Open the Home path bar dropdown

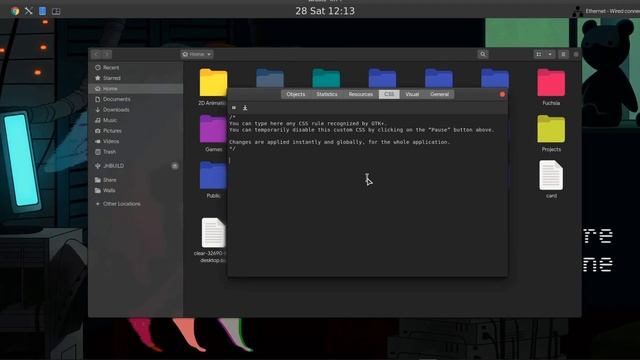pos(197,54)
